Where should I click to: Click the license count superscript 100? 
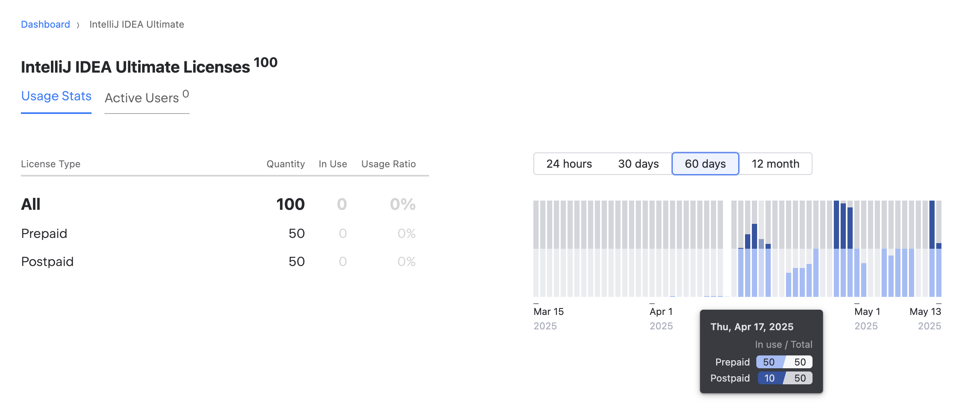point(265,62)
